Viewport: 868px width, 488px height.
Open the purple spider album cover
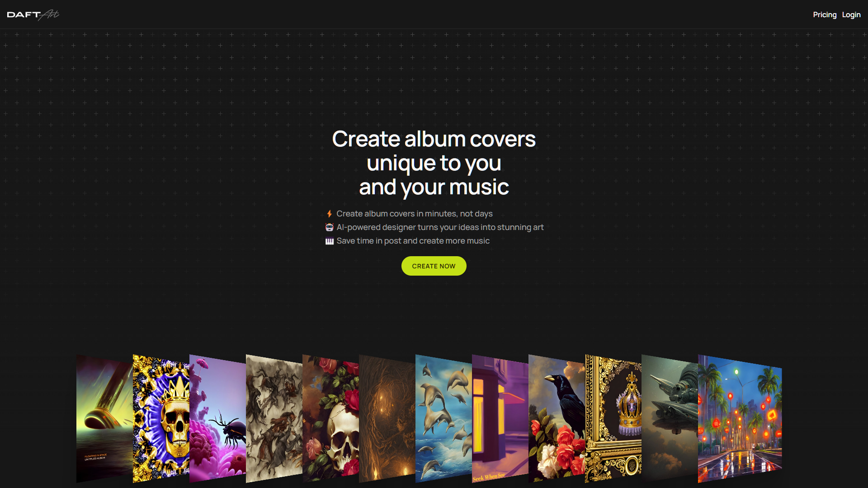(x=217, y=418)
